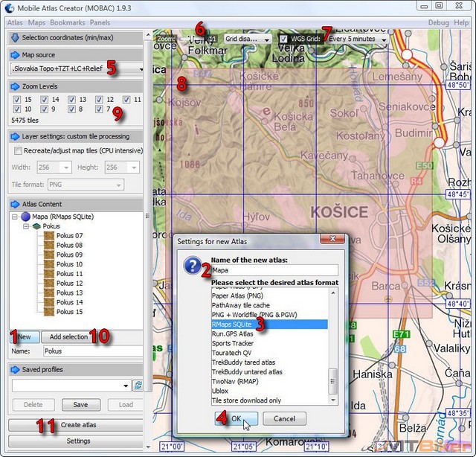Click the Zoom Levels panel arrow icon

pos(15,86)
